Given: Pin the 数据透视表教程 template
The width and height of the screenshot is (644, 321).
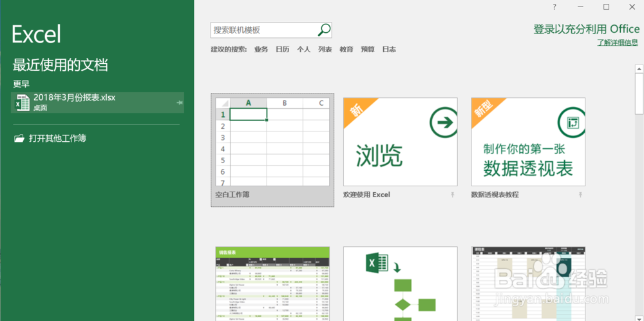Looking at the screenshot, I should pyautogui.click(x=580, y=195).
